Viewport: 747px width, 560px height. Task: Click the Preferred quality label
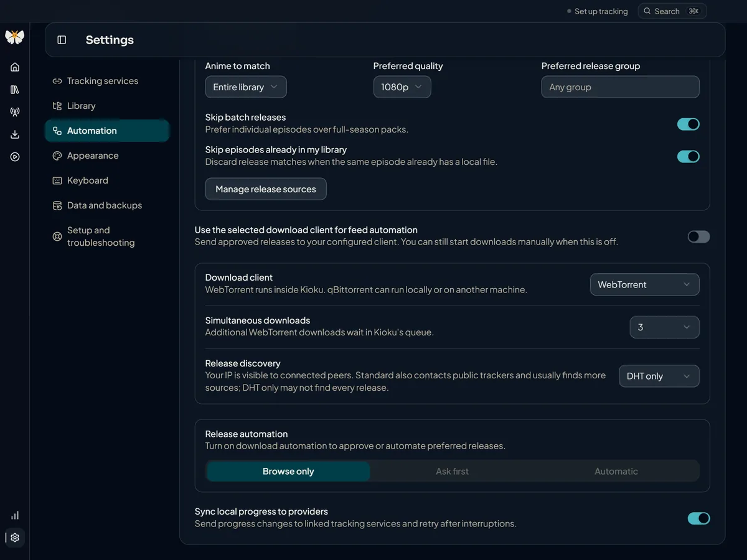pyautogui.click(x=408, y=66)
